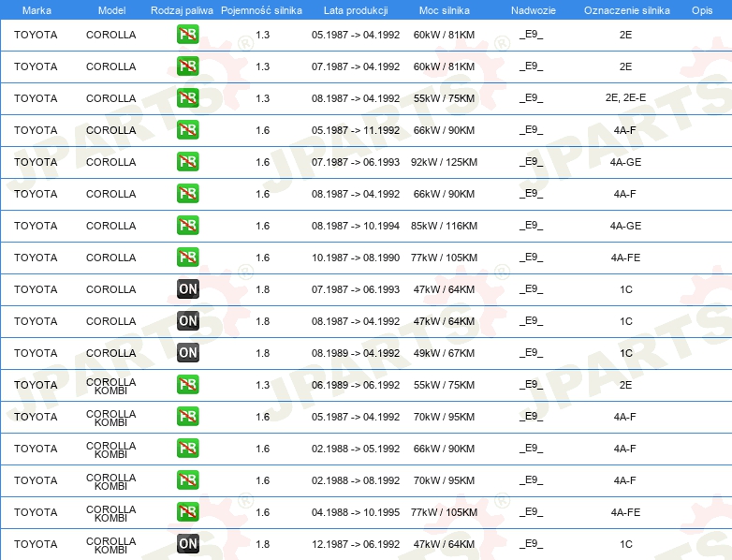Image resolution: width=732 pixels, height=560 pixels.
Task: Select the date cell 10.1987 -> 08.1990
Action: [356, 258]
